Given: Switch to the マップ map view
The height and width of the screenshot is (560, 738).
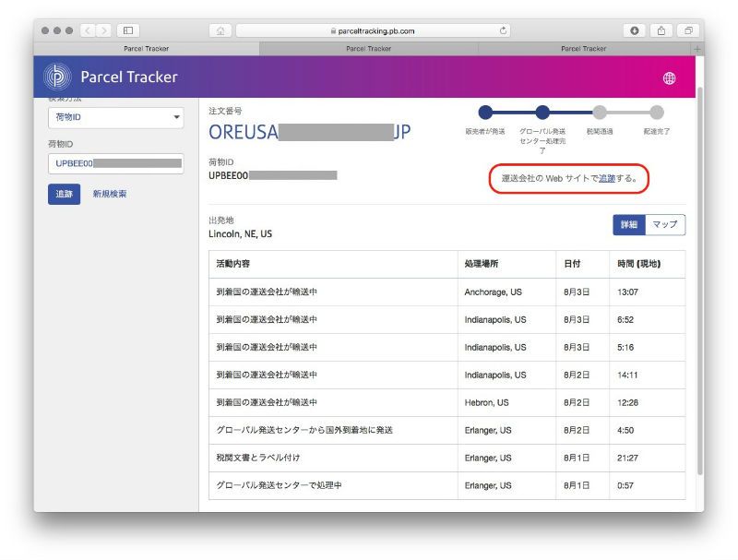Looking at the screenshot, I should coord(665,224).
